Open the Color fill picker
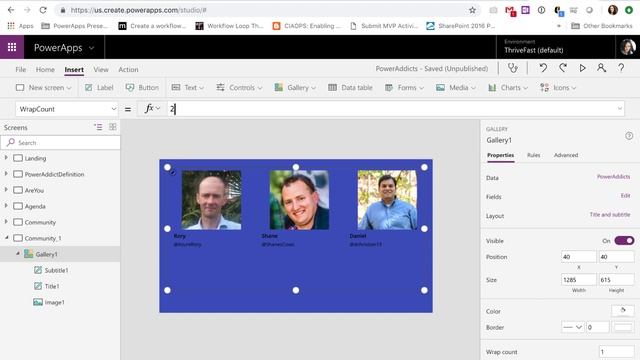Viewport: 640px width, 360px height. point(623,311)
